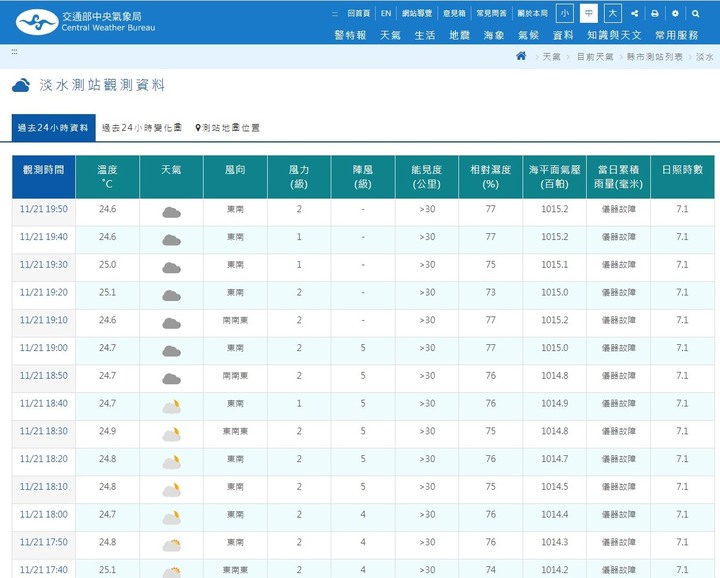Set font size to large (大)
Viewport: 720px width, 578px height.
pos(613,13)
